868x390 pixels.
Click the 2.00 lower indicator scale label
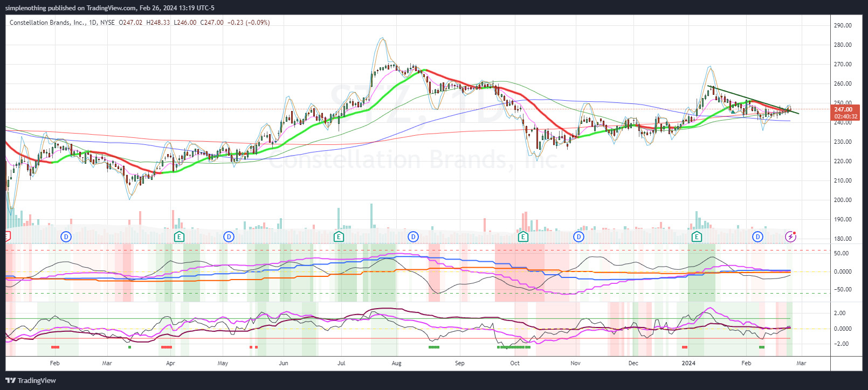point(839,313)
